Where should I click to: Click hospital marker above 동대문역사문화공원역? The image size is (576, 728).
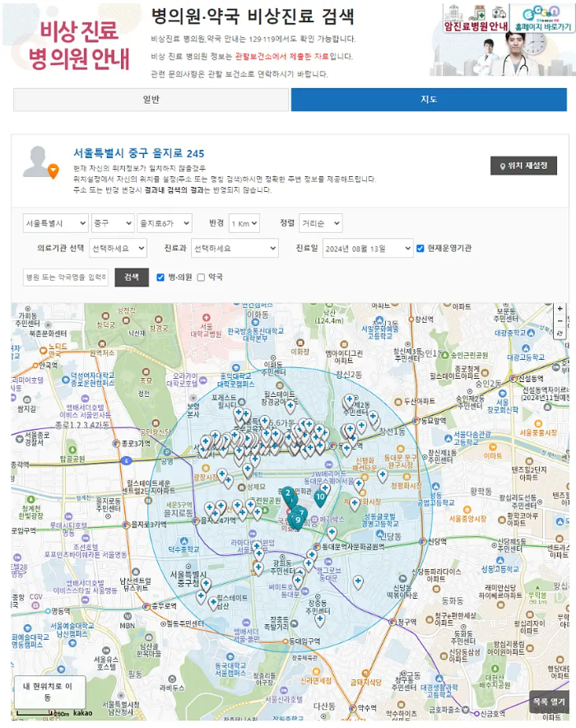tap(332, 533)
